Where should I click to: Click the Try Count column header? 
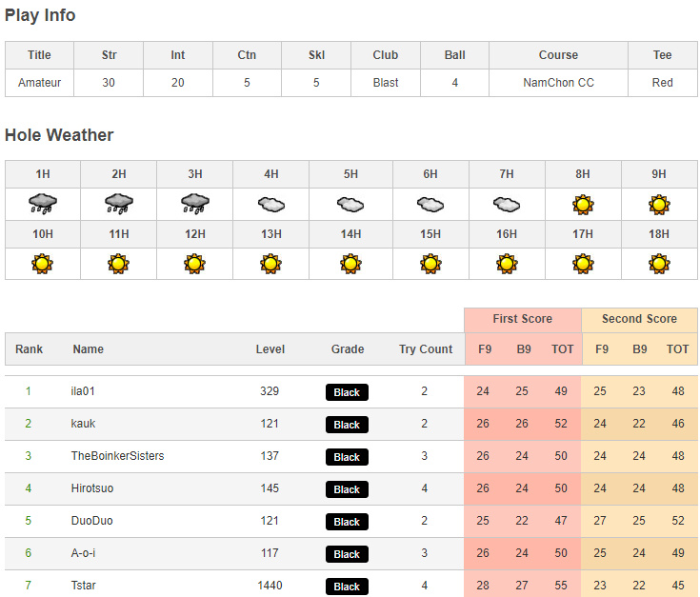425,349
